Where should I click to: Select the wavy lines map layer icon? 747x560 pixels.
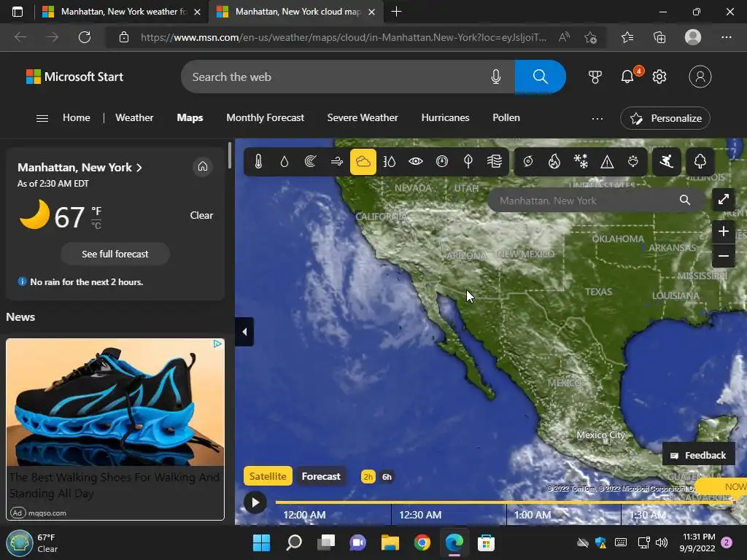coord(495,162)
